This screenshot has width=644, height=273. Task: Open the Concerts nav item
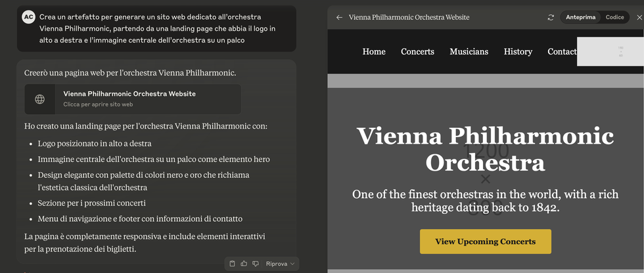point(417,52)
